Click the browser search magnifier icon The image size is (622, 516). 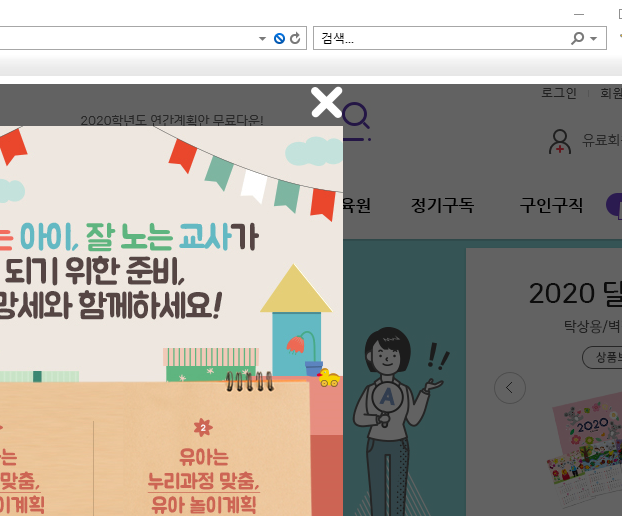point(578,38)
